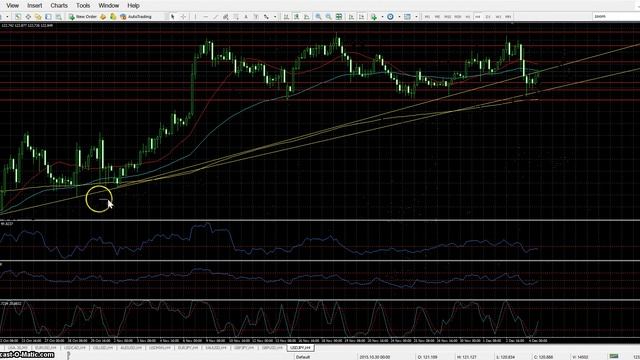This screenshot has width=640, height=360.
Task: Select the W1 timeframe
Action: click(x=498, y=17)
